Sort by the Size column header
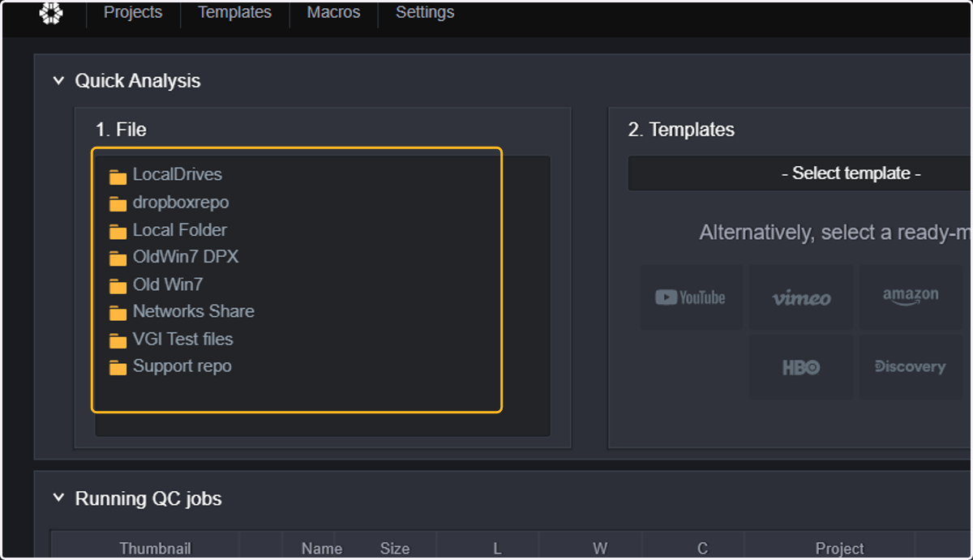This screenshot has height=560, width=973. (395, 549)
